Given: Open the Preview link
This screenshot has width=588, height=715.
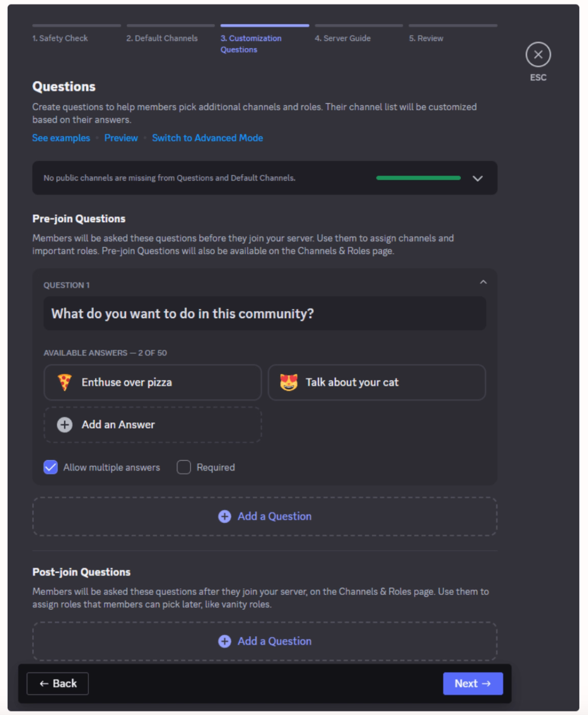Looking at the screenshot, I should coord(121,138).
